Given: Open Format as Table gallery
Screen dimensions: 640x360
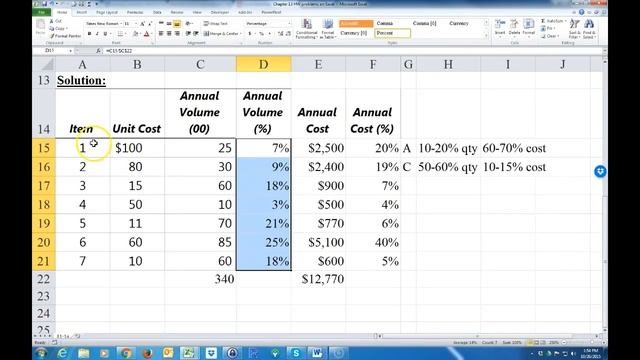Looking at the screenshot, I should [328, 29].
